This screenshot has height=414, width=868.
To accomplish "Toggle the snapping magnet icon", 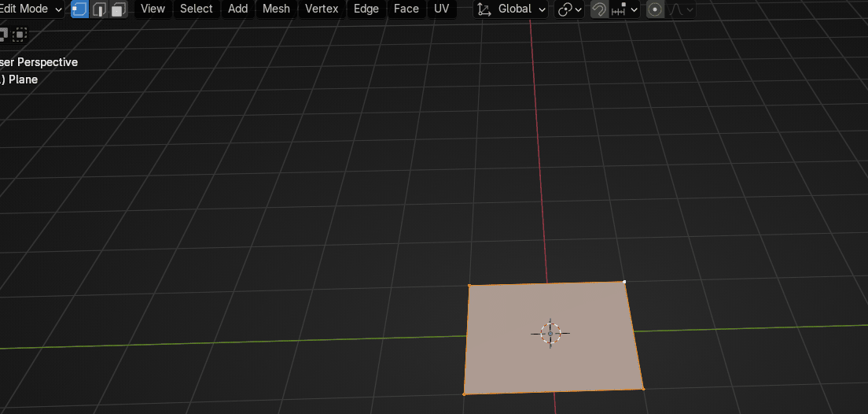I will pyautogui.click(x=599, y=9).
